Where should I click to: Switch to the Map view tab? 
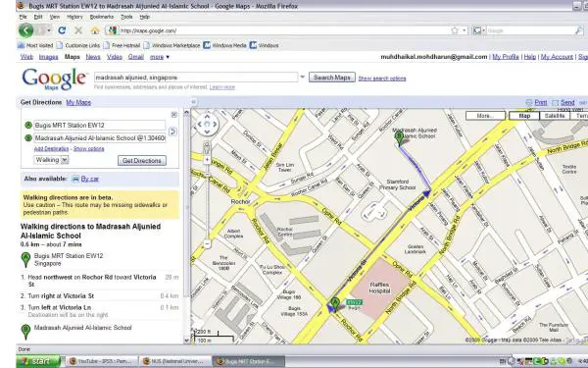(x=524, y=116)
